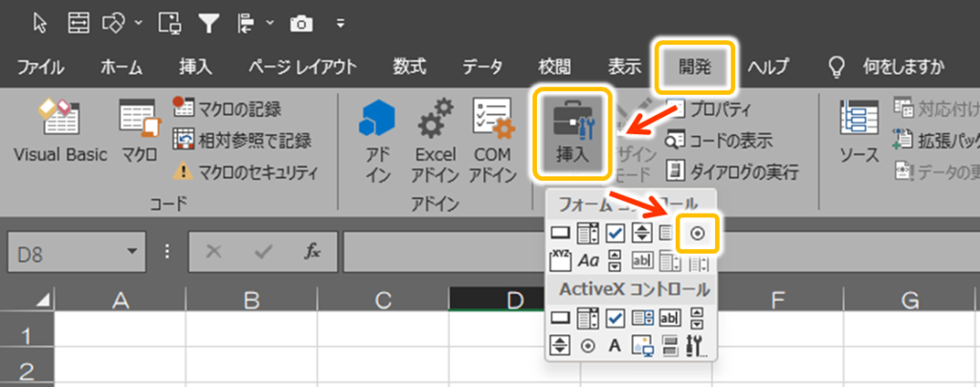Select the ActiveX option button control

[x=588, y=345]
